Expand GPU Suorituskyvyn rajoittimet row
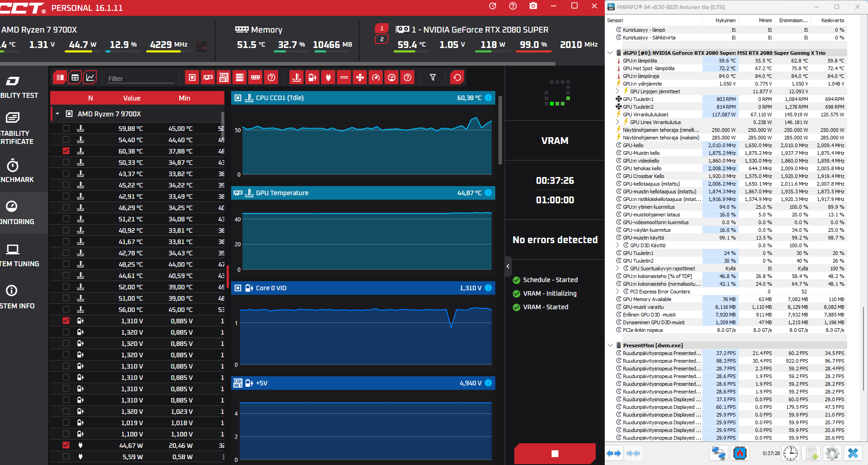 click(618, 268)
